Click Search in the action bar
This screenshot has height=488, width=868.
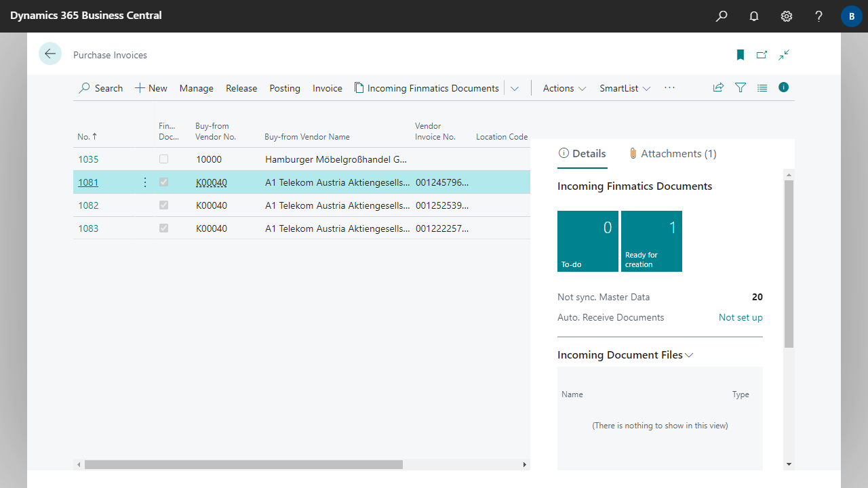tap(101, 88)
